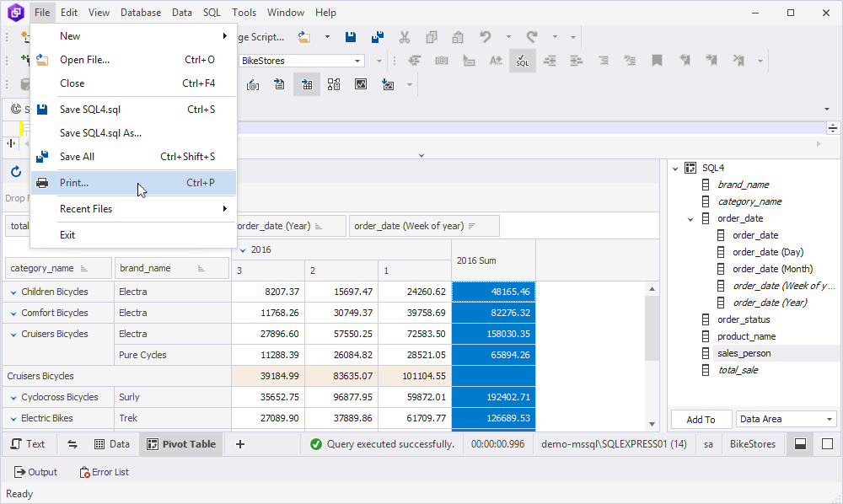
Task: Click the schema diagram blocks icon
Action: coord(334,84)
